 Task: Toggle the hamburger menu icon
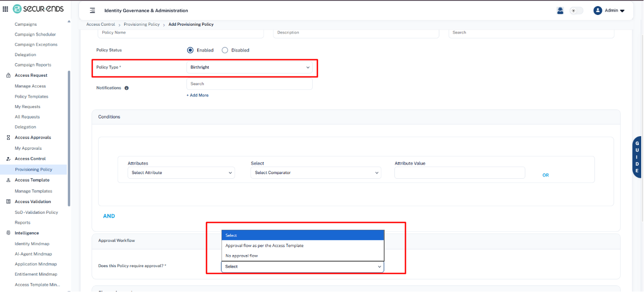(93, 10)
